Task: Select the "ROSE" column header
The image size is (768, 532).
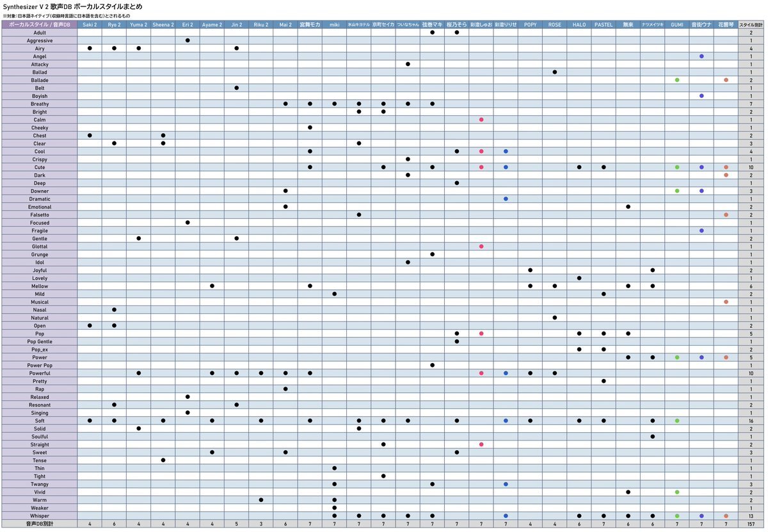Action: click(x=555, y=24)
